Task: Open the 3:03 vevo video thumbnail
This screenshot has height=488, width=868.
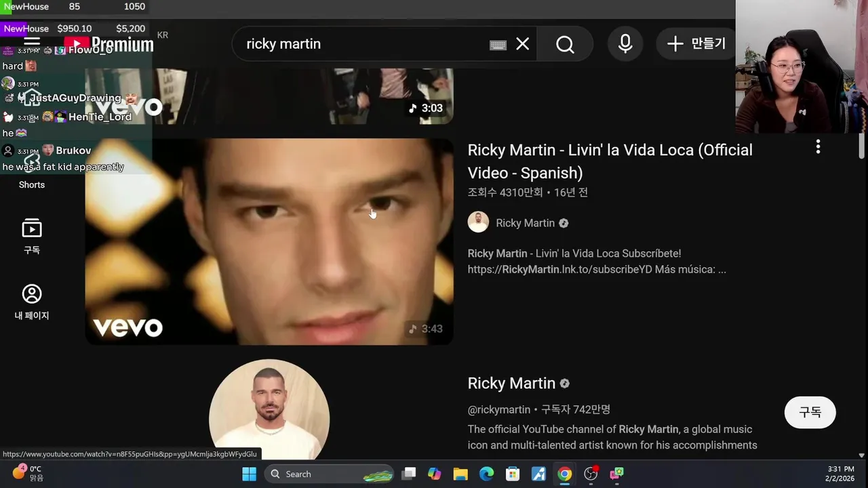Action: 269,96
